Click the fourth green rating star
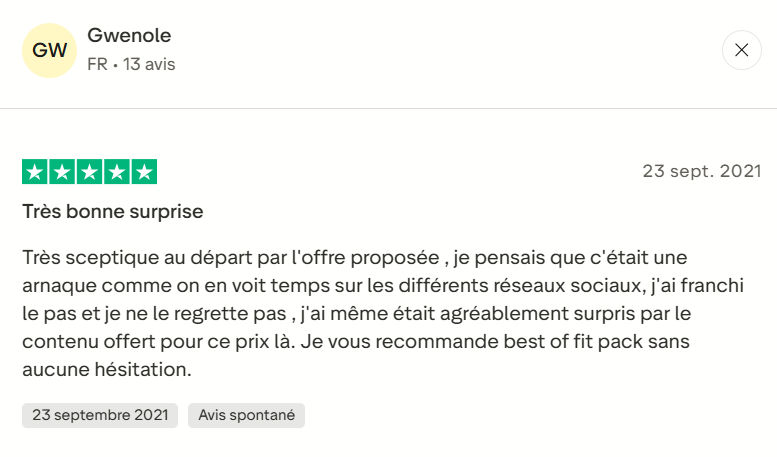Image resolution: width=777 pixels, height=457 pixels. (x=117, y=172)
